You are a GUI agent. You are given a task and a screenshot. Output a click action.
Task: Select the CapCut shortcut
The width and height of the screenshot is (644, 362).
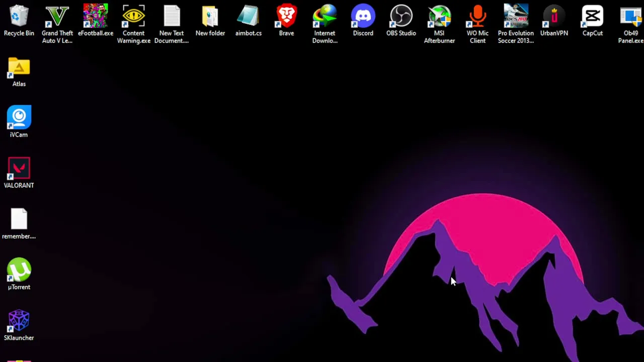593,20
